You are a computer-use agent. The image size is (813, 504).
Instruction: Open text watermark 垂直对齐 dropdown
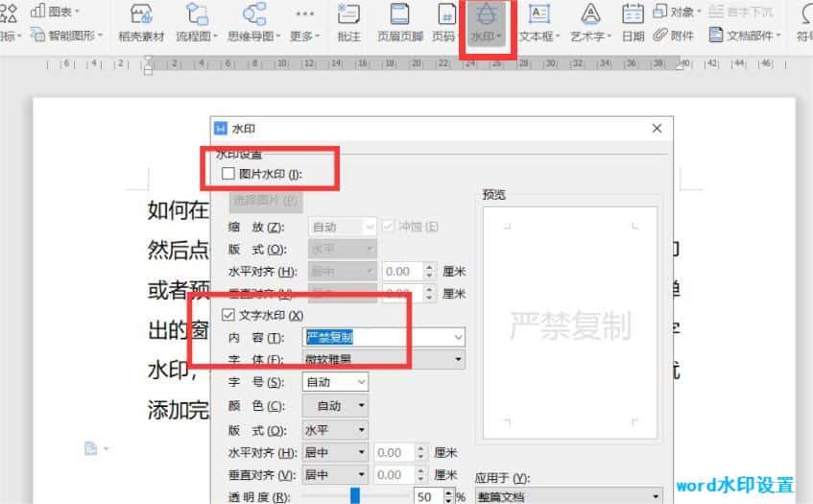[x=335, y=475]
